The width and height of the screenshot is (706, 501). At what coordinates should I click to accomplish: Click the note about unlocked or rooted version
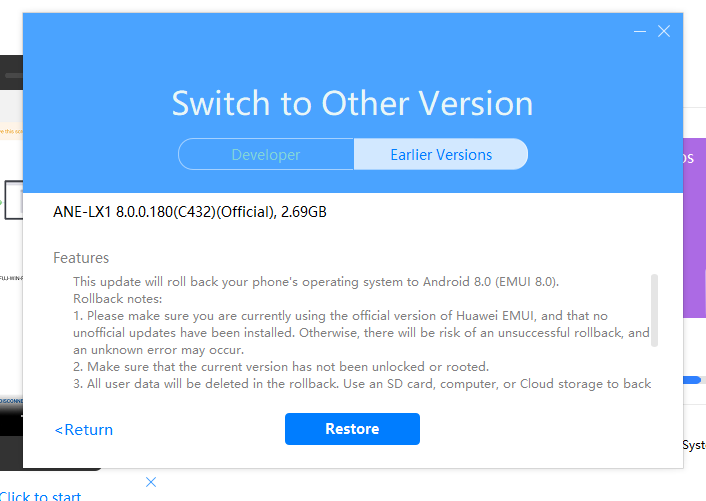(281, 367)
